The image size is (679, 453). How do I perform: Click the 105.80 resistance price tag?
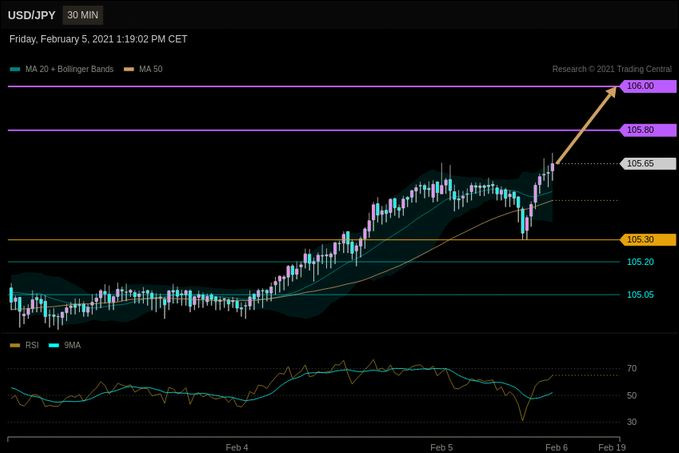(x=648, y=130)
